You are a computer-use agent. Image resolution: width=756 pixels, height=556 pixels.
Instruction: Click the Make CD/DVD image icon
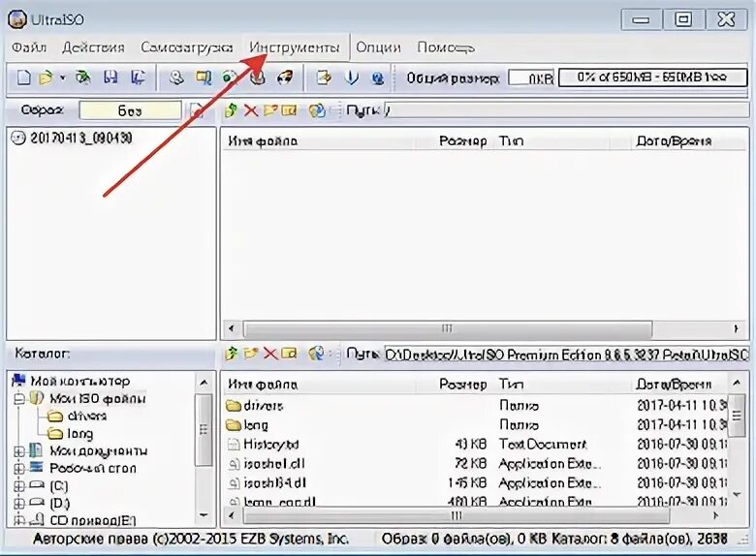pos(177,77)
